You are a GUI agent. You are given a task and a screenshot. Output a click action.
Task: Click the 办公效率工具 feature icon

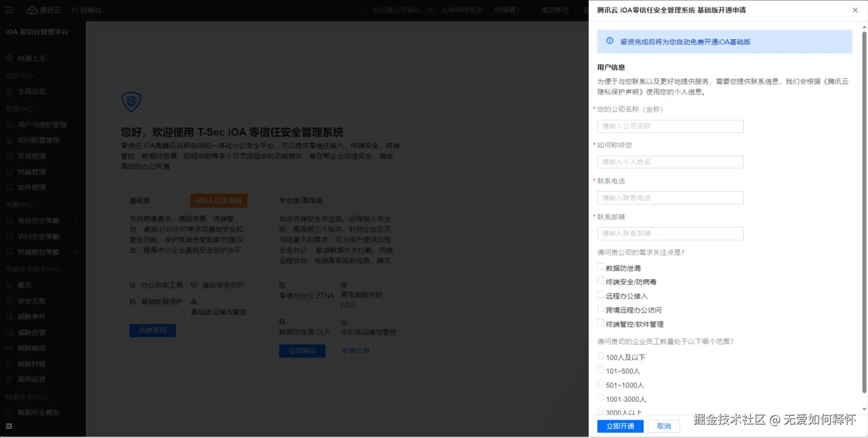132,285
